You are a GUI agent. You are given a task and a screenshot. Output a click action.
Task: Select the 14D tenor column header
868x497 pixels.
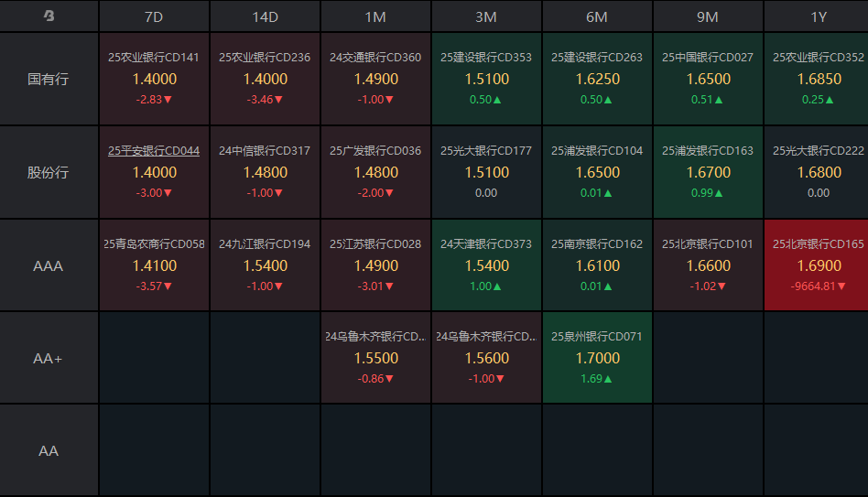265,16
